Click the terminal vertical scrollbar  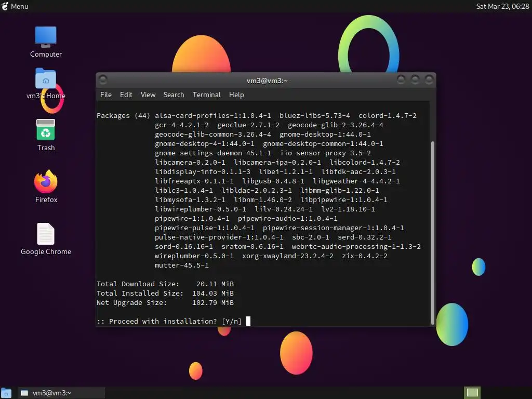point(433,233)
